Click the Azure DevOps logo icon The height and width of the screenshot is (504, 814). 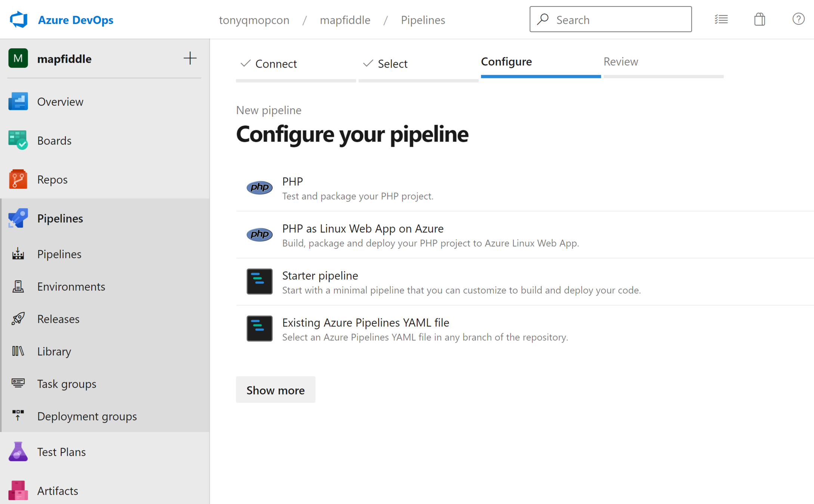pos(18,19)
